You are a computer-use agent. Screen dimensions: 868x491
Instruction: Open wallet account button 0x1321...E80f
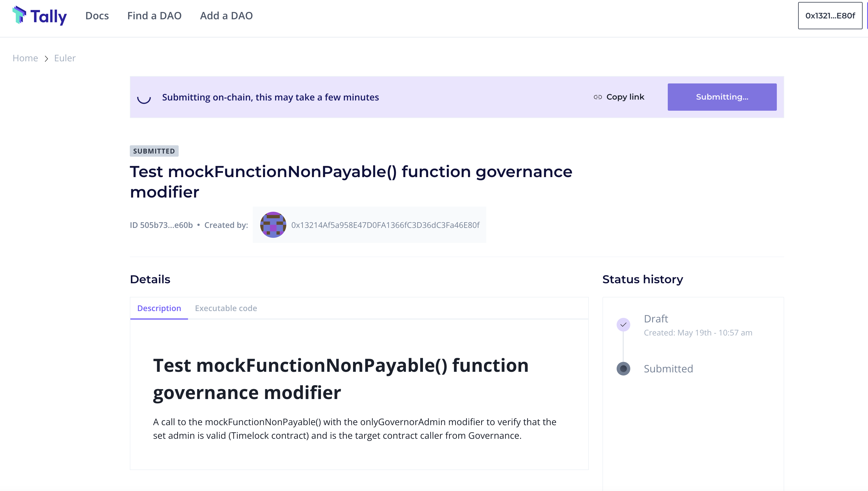830,16
